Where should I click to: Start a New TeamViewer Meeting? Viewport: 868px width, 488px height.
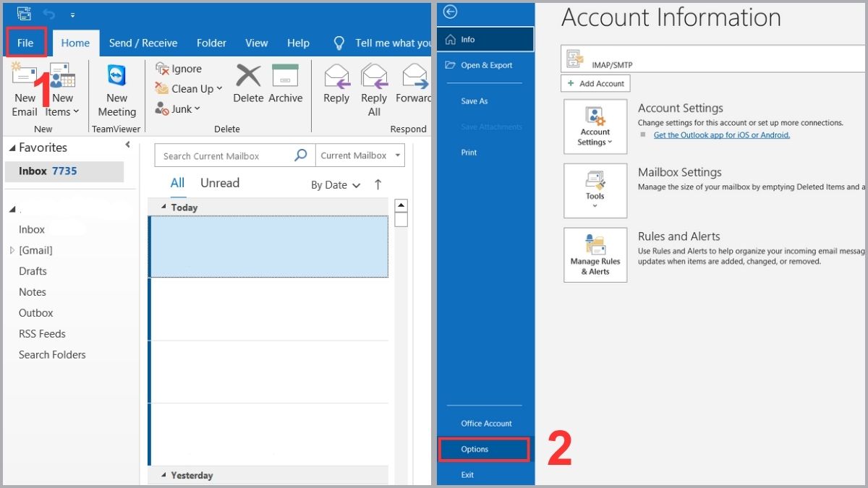click(116, 90)
